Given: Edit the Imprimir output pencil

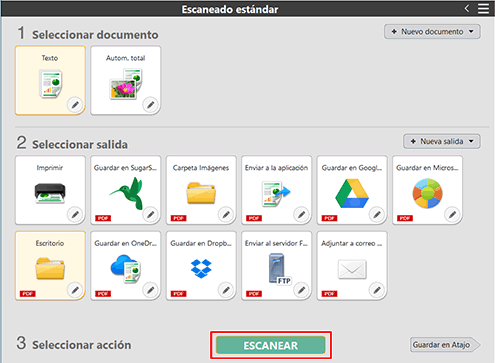Looking at the screenshot, I should click(x=75, y=215).
